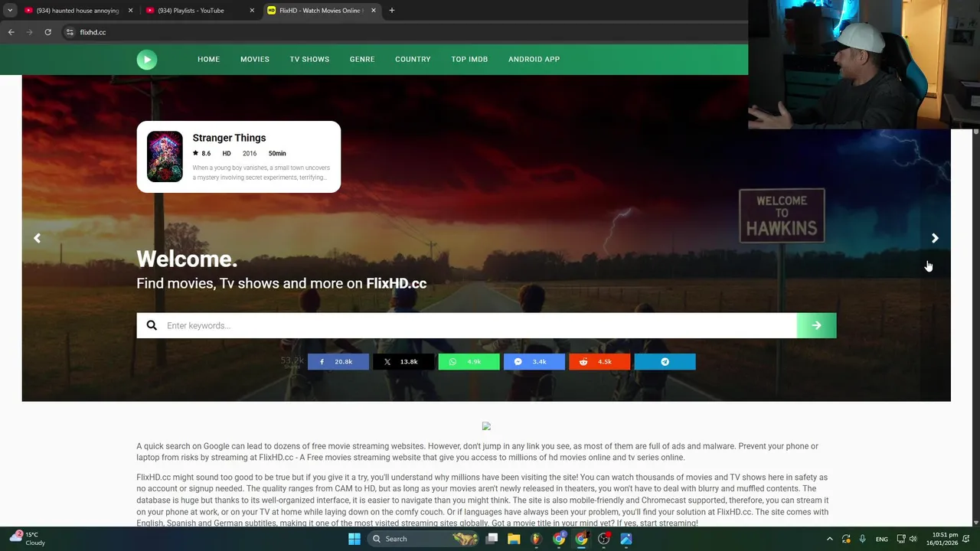Share on Facebook 20.8k button
The height and width of the screenshot is (551, 980).
pos(338,361)
